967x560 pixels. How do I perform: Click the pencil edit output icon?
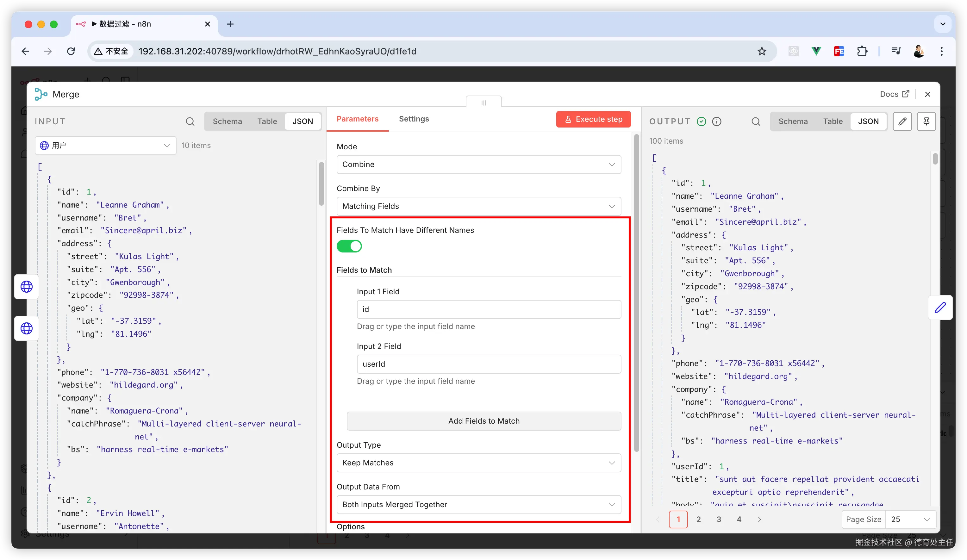click(902, 121)
